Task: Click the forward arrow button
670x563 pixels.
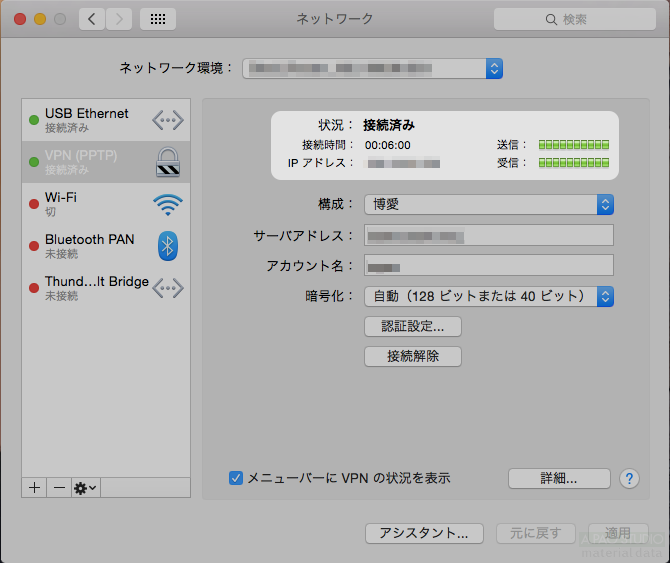Action: pyautogui.click(x=119, y=19)
